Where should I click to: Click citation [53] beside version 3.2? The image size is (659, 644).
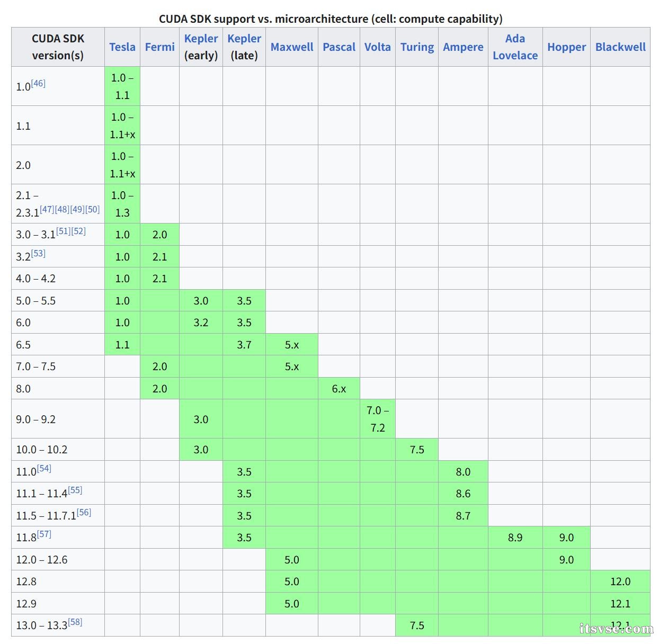pyautogui.click(x=38, y=253)
